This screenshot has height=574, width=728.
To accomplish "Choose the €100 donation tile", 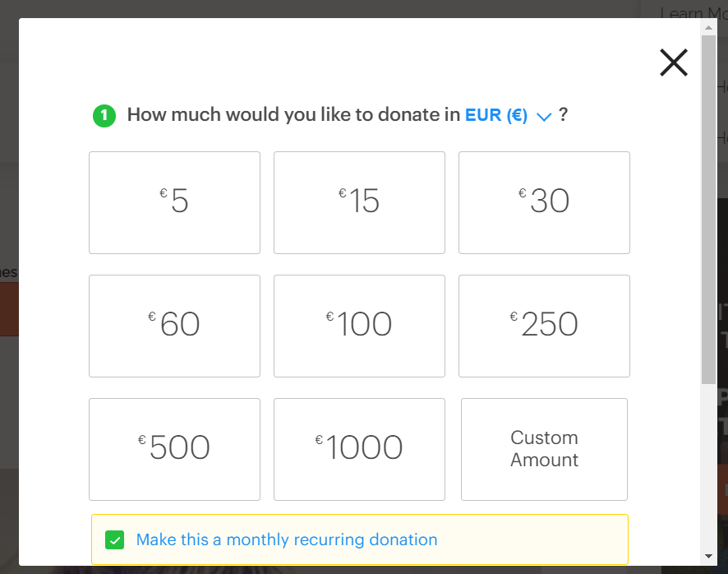I will click(359, 326).
